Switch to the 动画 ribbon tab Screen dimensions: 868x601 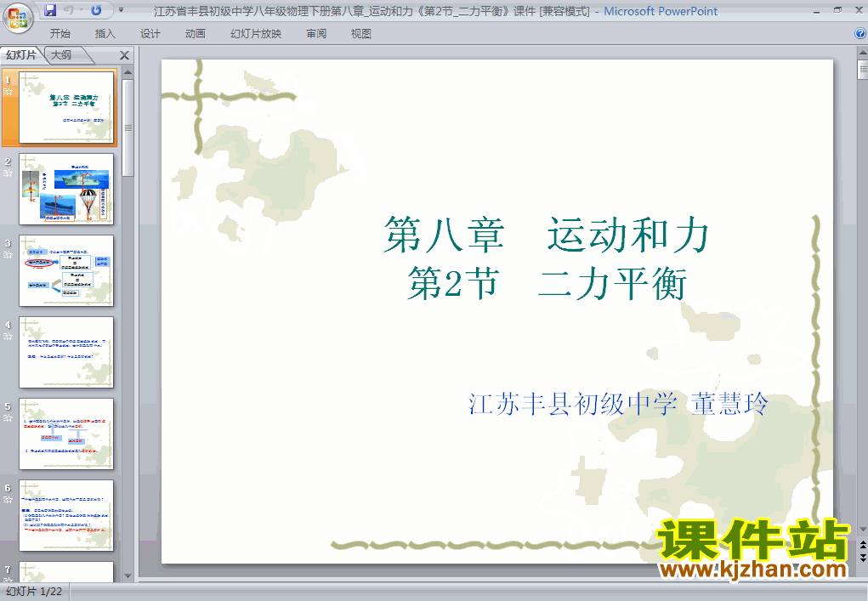(195, 34)
